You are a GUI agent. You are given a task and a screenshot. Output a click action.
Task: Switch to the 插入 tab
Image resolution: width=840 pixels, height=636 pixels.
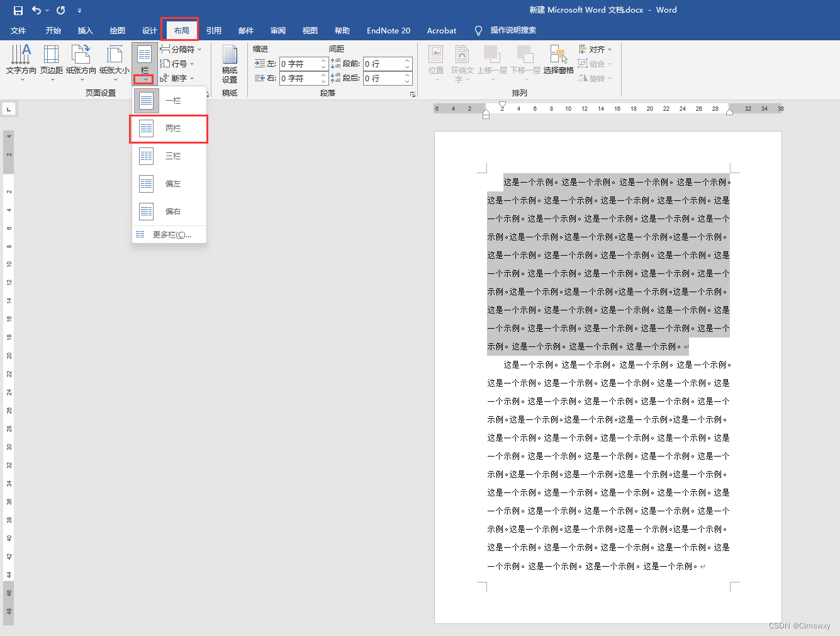(86, 30)
